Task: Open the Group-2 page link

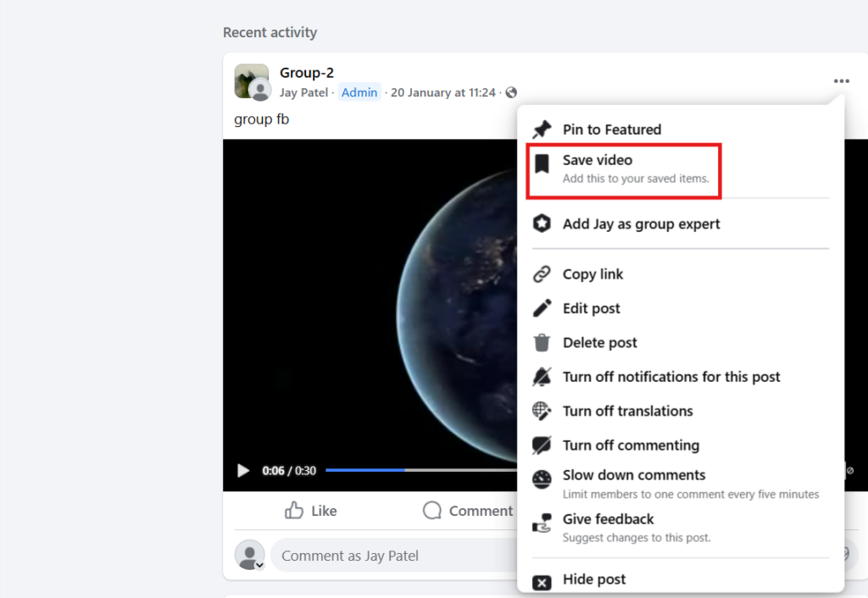Action: tap(306, 72)
